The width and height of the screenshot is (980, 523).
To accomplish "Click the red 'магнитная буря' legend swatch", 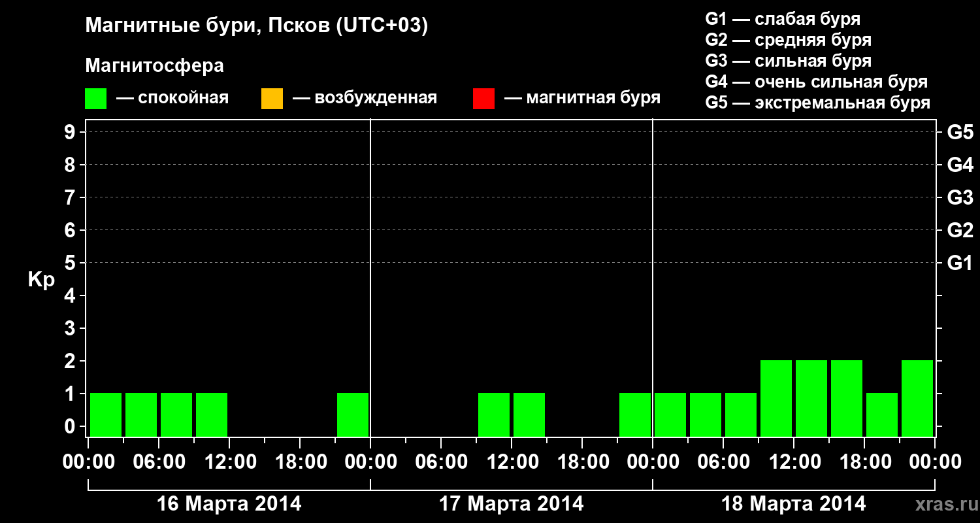I will (x=483, y=99).
